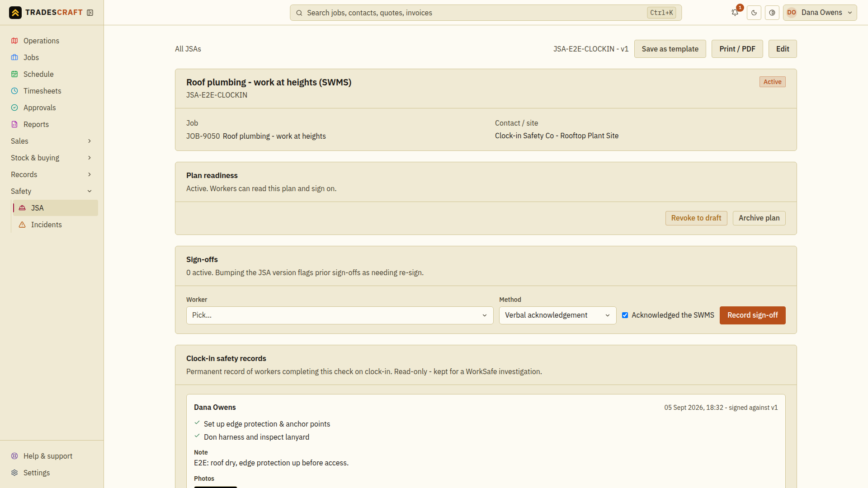The image size is (868, 488).
Task: Click the checkmark beside edge protection step
Action: (x=197, y=423)
